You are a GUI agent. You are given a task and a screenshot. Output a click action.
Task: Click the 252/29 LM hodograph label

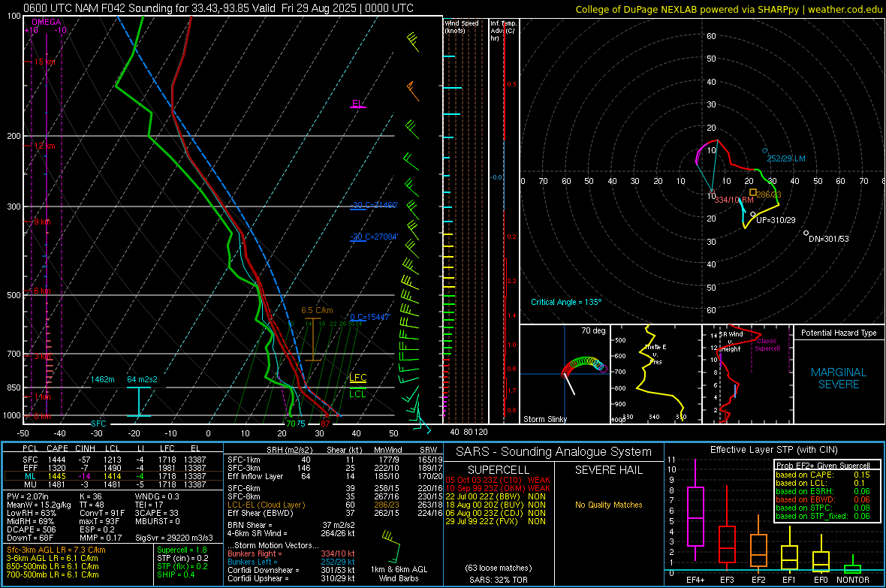pos(786,159)
